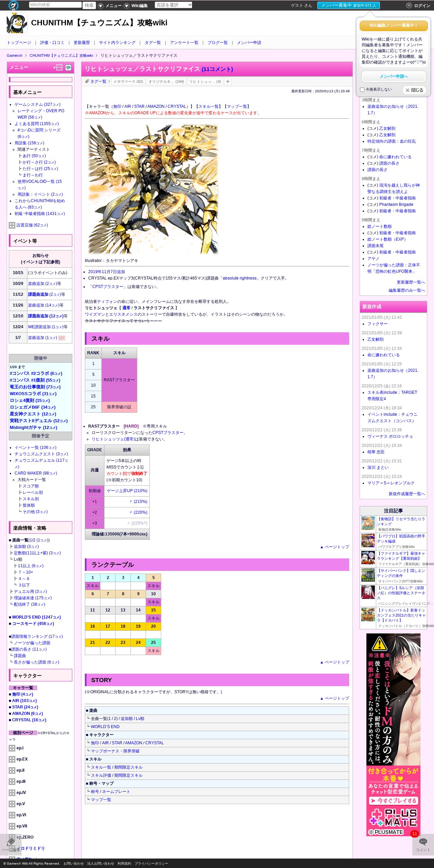Click the plus icon to add a tag
Viewport: 434px width, 868px height.
pyautogui.click(x=228, y=81)
